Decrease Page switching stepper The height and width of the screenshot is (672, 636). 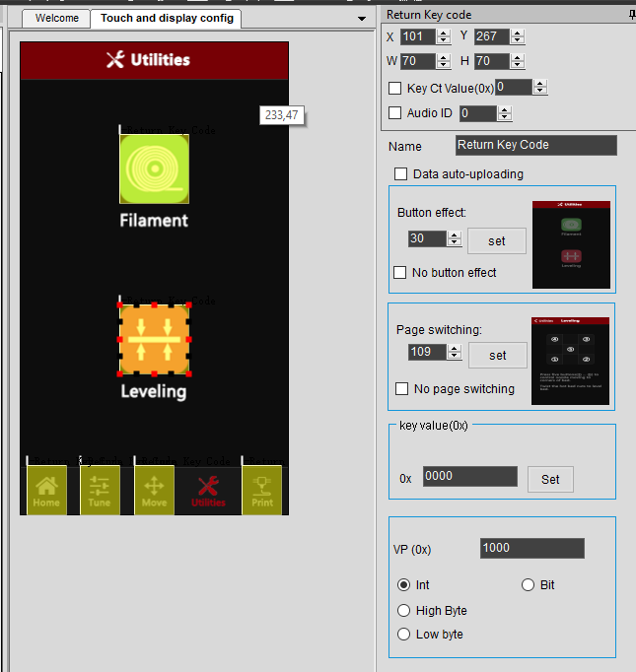tap(455, 356)
